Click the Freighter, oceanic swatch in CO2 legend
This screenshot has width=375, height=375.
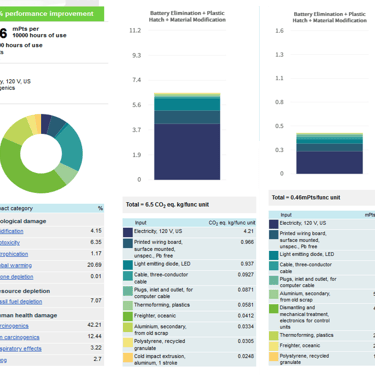pyautogui.click(x=128, y=316)
